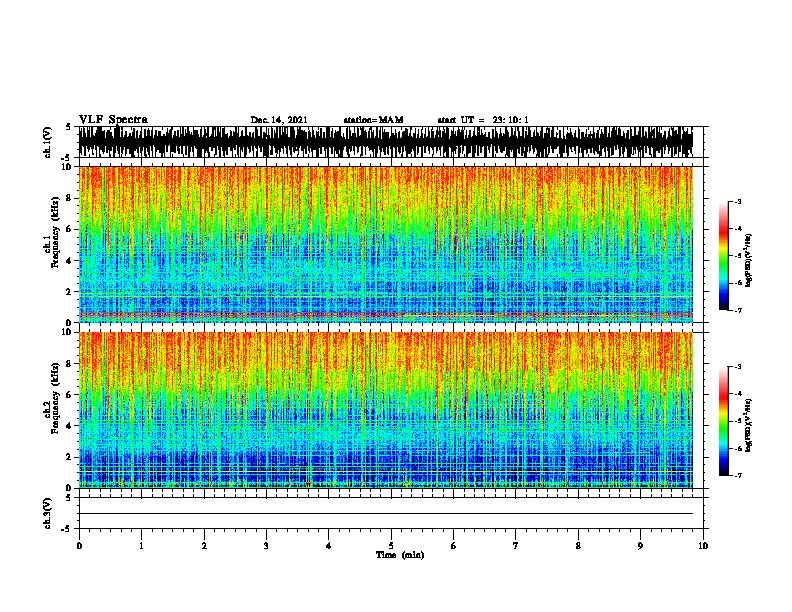Click the '-3' tick on ch.1 colorbar
Screen dimensions: 792x612
(x=738, y=201)
